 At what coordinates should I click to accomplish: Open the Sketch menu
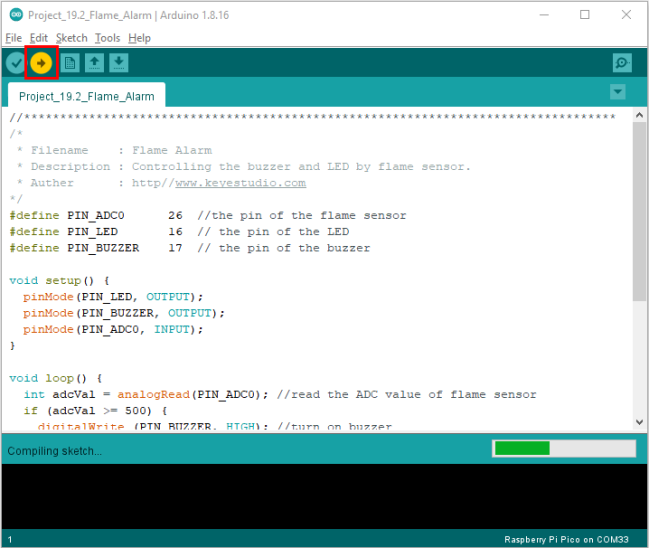point(71,38)
